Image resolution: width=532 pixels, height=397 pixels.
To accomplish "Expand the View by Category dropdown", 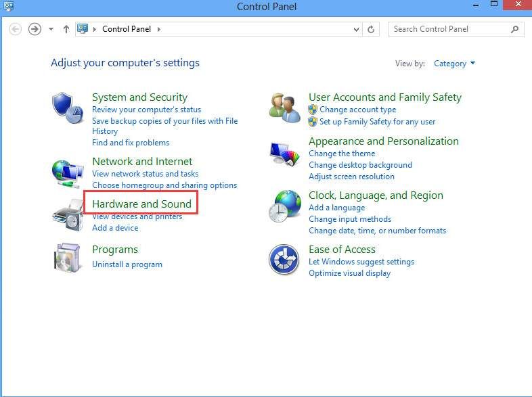I will [454, 64].
